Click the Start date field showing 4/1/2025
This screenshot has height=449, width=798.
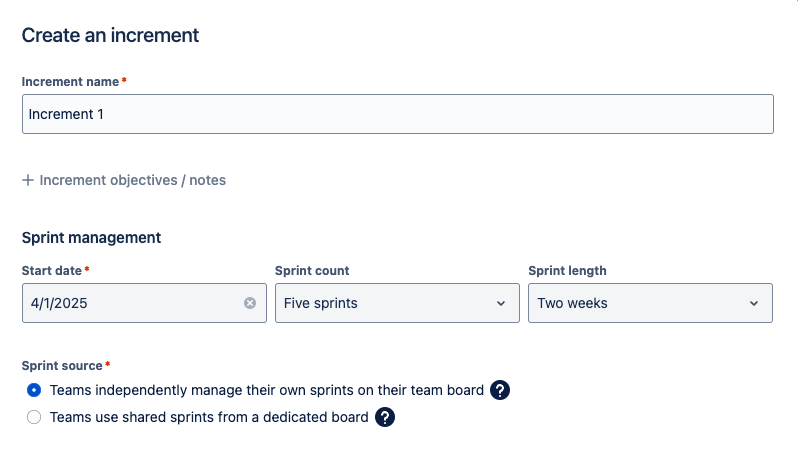click(x=130, y=303)
